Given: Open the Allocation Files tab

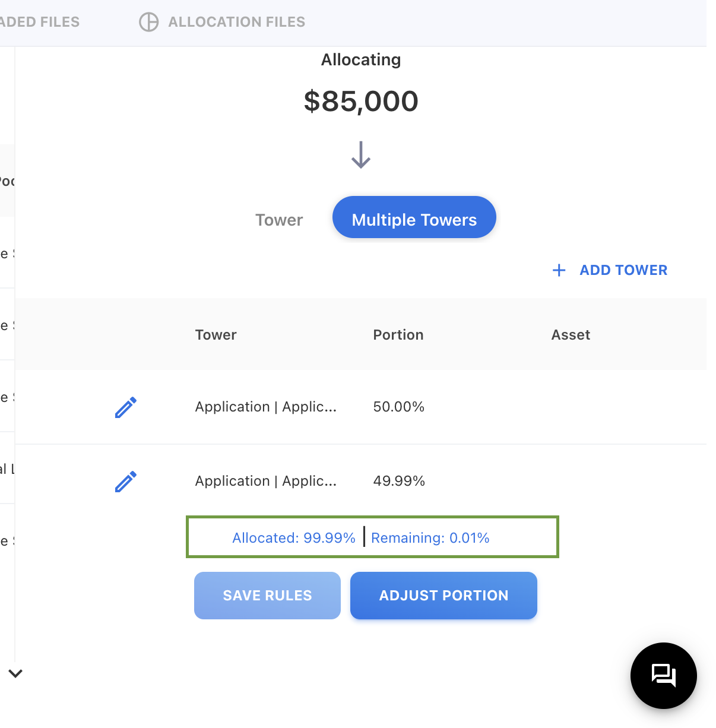Looking at the screenshot, I should point(236,22).
